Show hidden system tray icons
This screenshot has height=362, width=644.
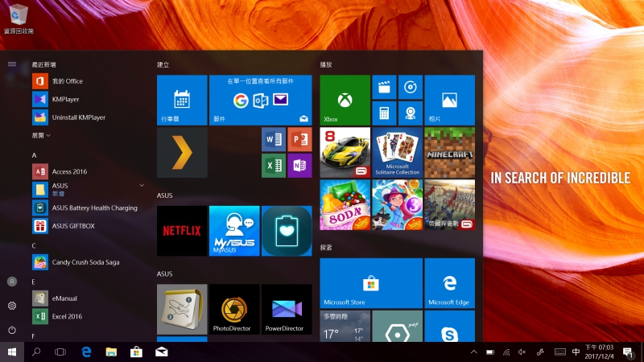pyautogui.click(x=473, y=352)
